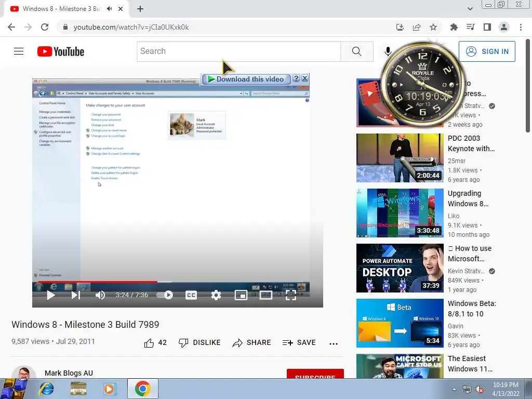The image size is (532, 399).
Task: Click the search magnifier button
Action: point(357,51)
